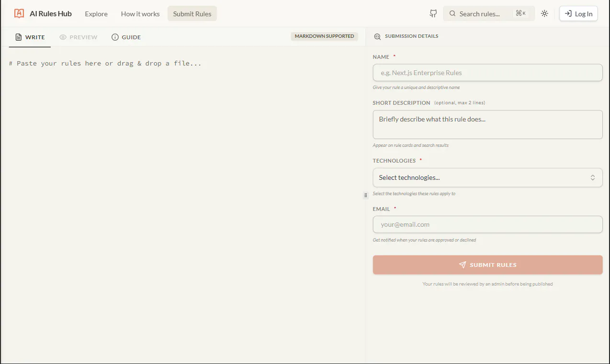Click the Submission Details header icon
This screenshot has height=364, width=610.
point(377,36)
